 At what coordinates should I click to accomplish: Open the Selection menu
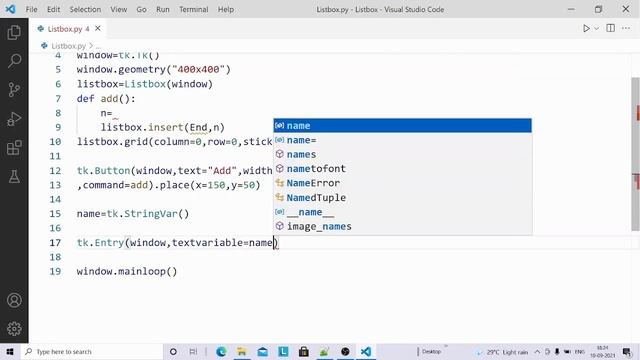coord(85,9)
